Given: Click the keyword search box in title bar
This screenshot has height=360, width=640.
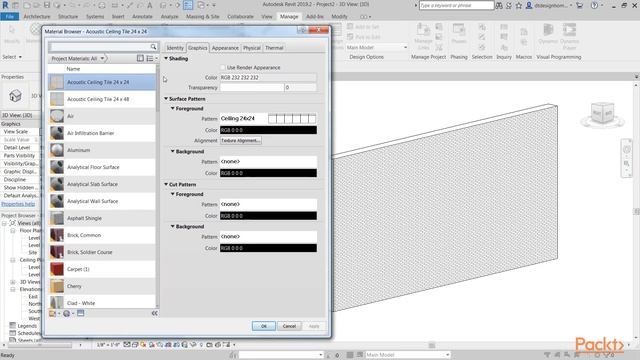Looking at the screenshot, I should click(x=456, y=5).
